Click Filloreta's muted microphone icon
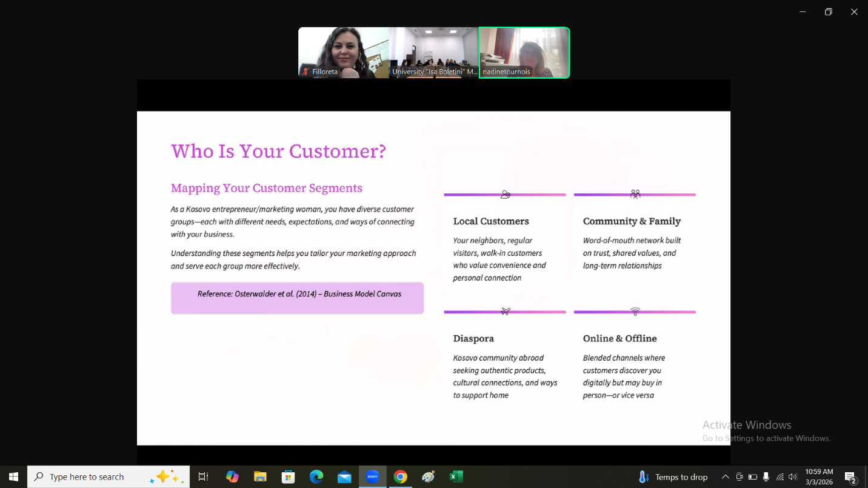This screenshot has width=868, height=488. (x=306, y=72)
